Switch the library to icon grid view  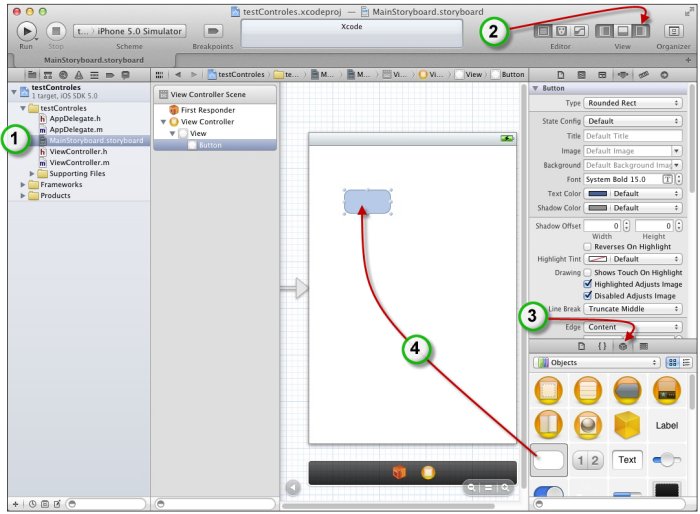click(672, 363)
